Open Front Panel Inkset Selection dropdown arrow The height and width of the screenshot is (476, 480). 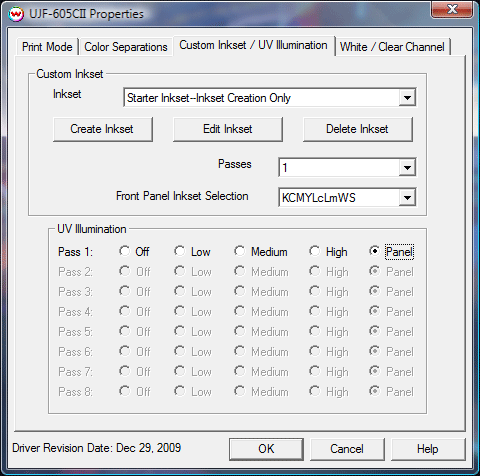pos(407,198)
